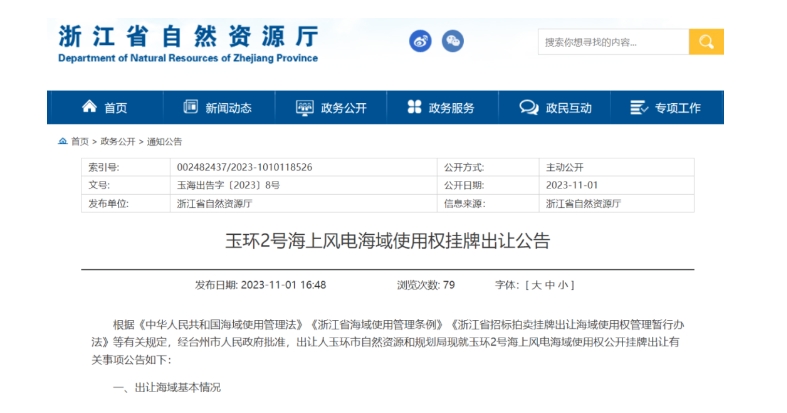Image resolution: width=787 pixels, height=413 pixels.
Task: Click the 浙江省自然资源厅 site logo title
Action: tap(188, 36)
